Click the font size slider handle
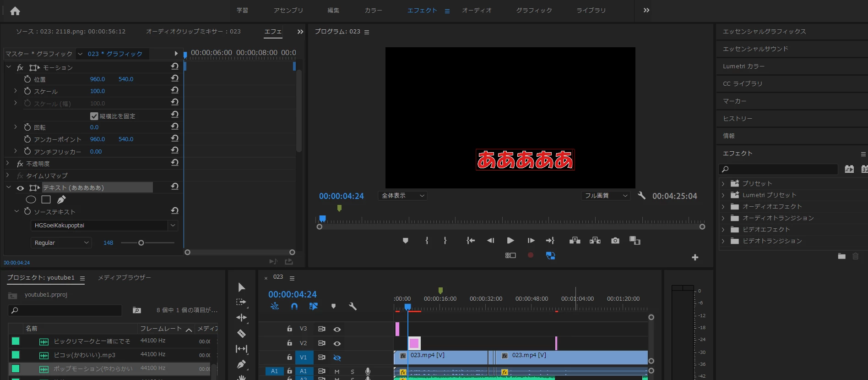The width and height of the screenshot is (868, 380). pos(141,242)
